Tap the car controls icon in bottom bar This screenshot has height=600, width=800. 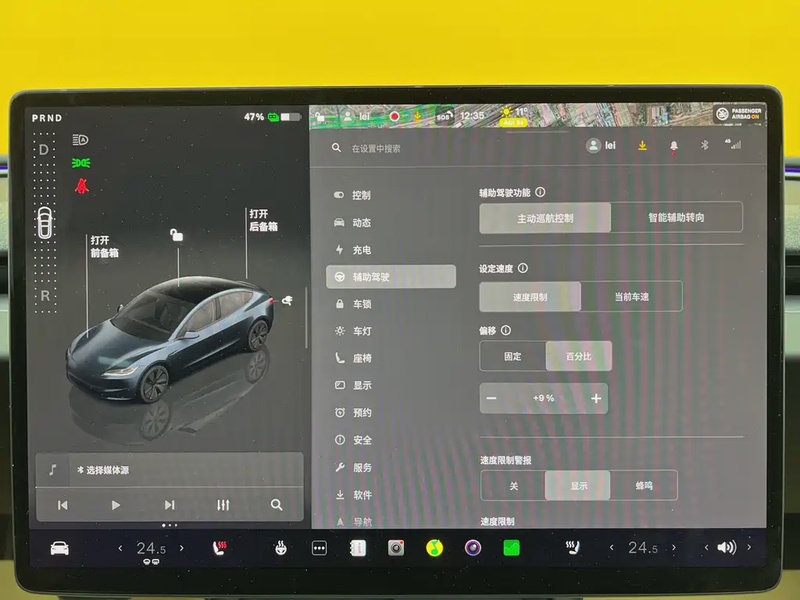pos(59,548)
